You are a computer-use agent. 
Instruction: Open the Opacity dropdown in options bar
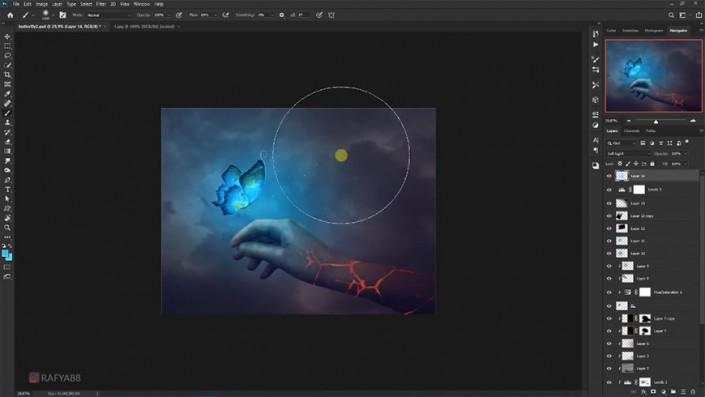point(168,15)
